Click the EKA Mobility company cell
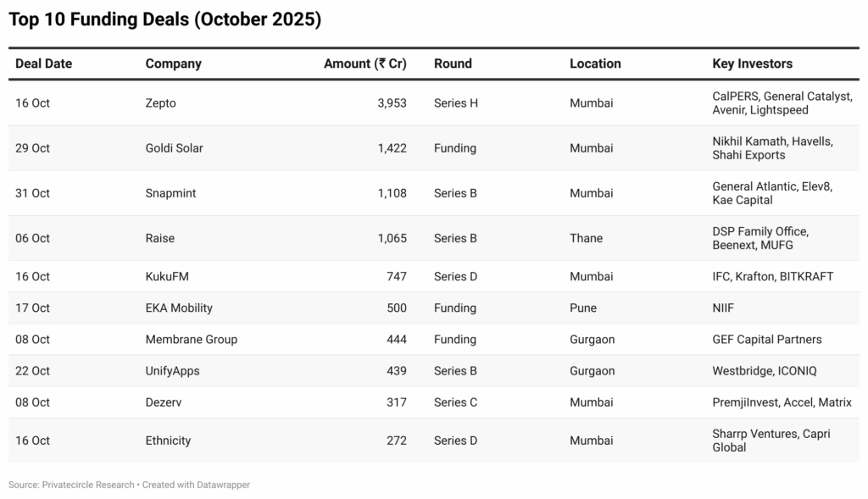This screenshot has height=499, width=868. coord(179,308)
